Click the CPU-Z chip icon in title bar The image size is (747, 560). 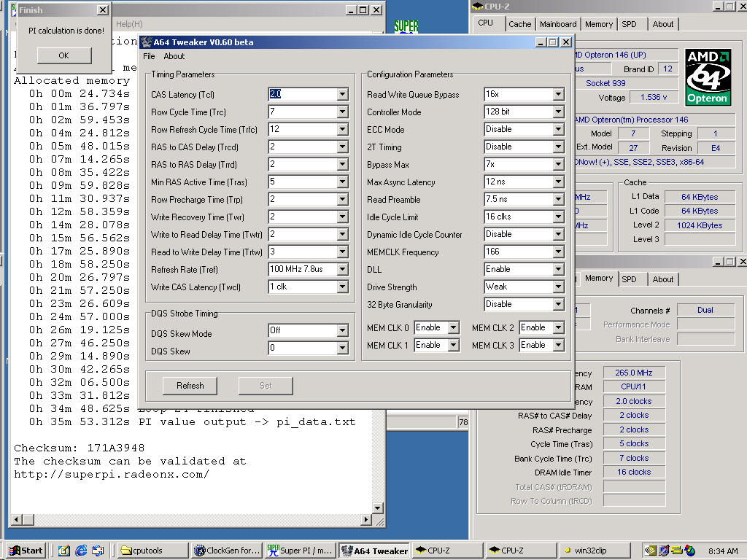(x=477, y=7)
